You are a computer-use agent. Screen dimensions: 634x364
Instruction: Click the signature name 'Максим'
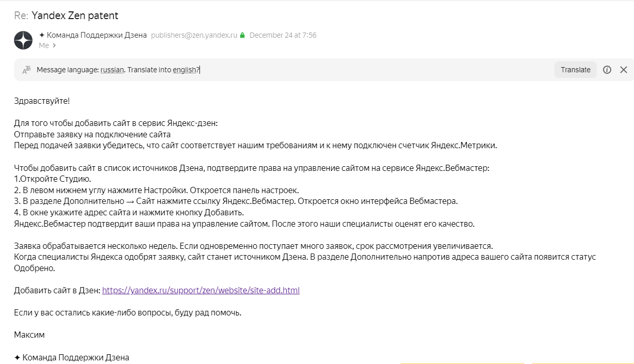click(x=29, y=335)
